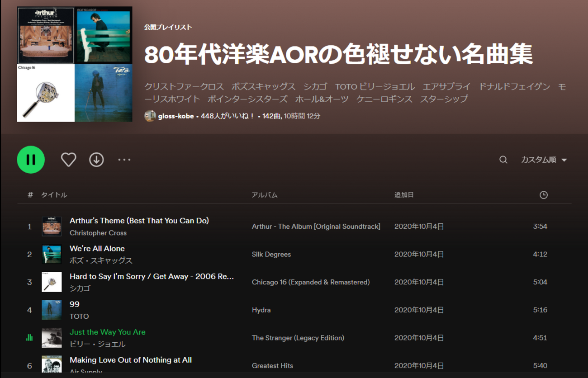Select the track We're All Alone
The image size is (588, 378).
click(97, 249)
